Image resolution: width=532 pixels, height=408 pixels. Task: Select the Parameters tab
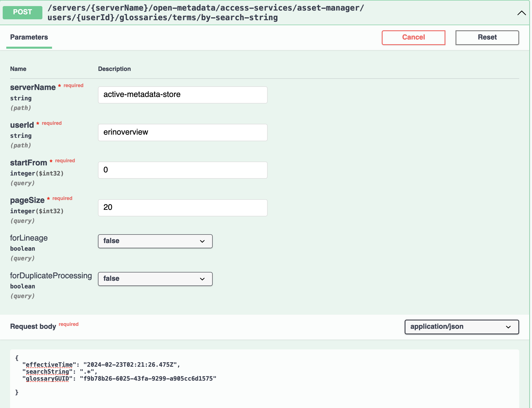(29, 37)
